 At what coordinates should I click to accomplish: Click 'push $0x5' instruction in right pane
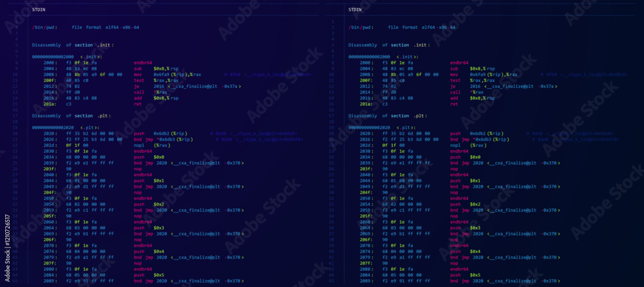[466, 275]
